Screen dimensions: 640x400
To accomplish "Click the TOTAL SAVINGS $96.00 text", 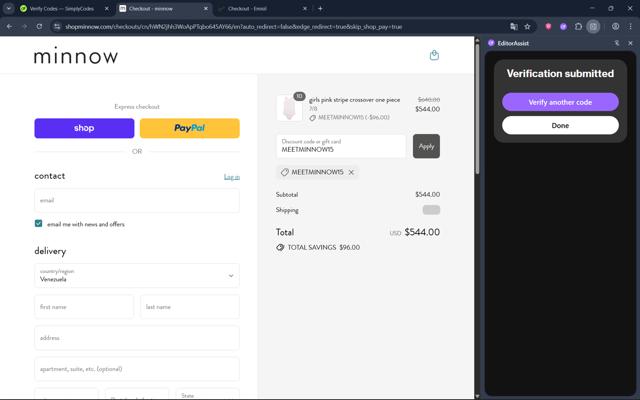I will point(324,247).
